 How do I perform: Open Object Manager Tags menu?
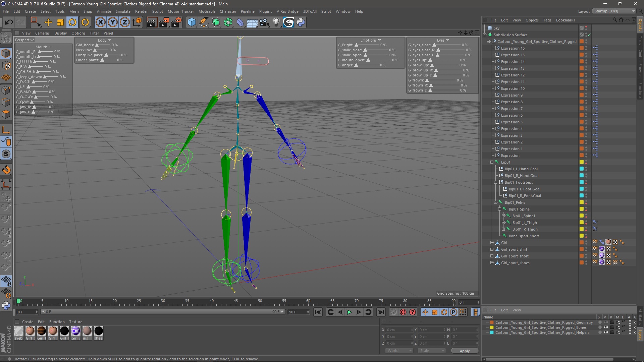click(547, 20)
